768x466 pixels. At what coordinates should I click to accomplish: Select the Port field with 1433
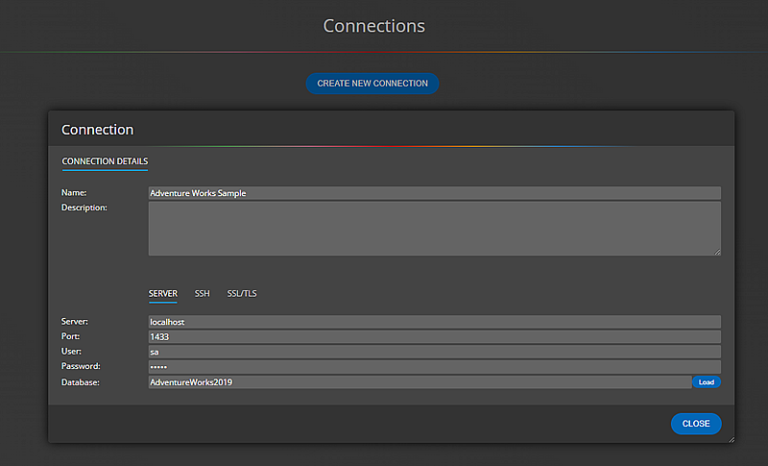point(434,337)
